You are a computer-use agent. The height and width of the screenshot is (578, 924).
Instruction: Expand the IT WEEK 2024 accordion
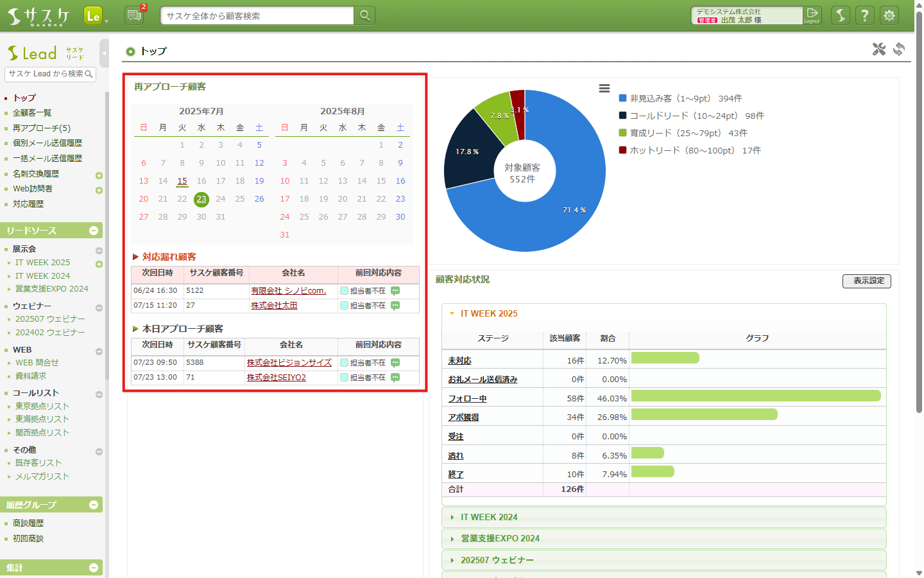[489, 517]
